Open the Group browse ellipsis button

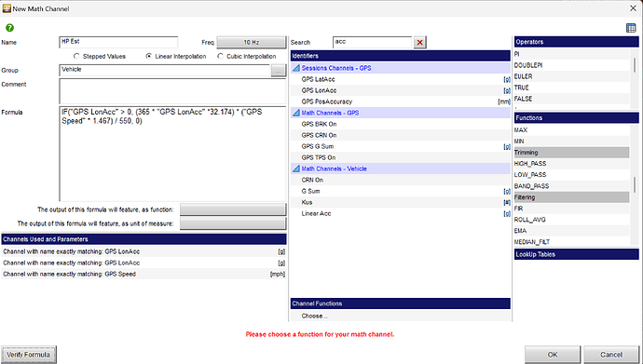point(278,71)
